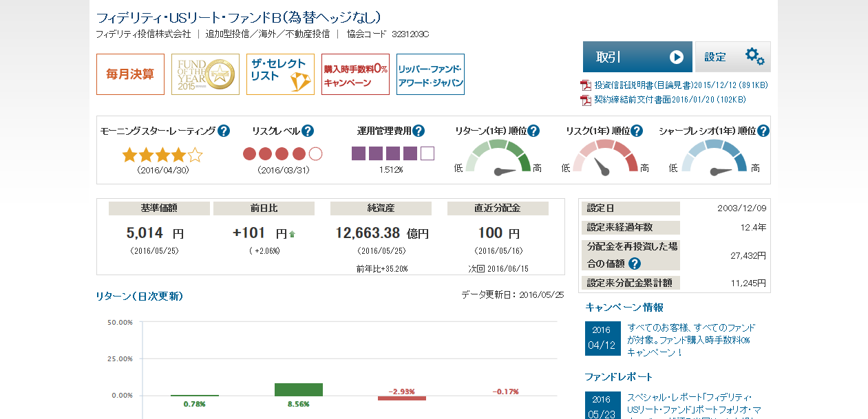The width and height of the screenshot is (868, 419).
Task: Click the -0.17% return label
Action: pyautogui.click(x=505, y=391)
